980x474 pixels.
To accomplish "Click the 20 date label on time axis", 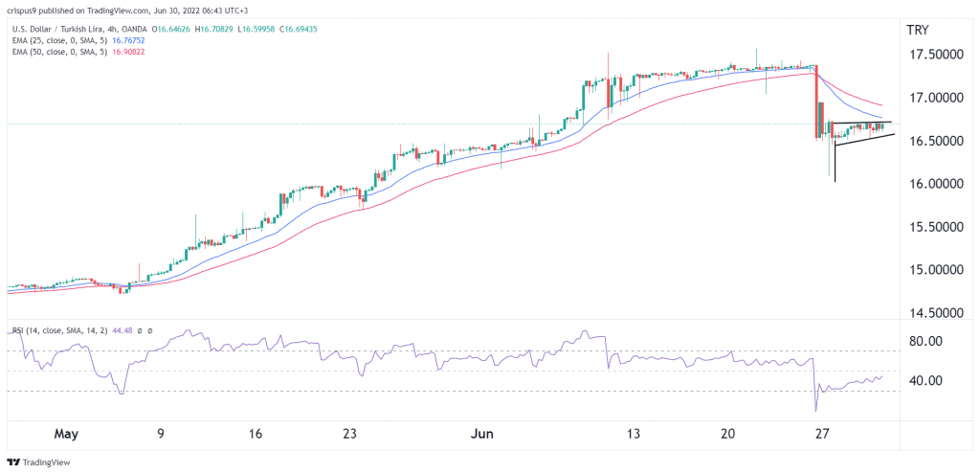I will click(728, 435).
